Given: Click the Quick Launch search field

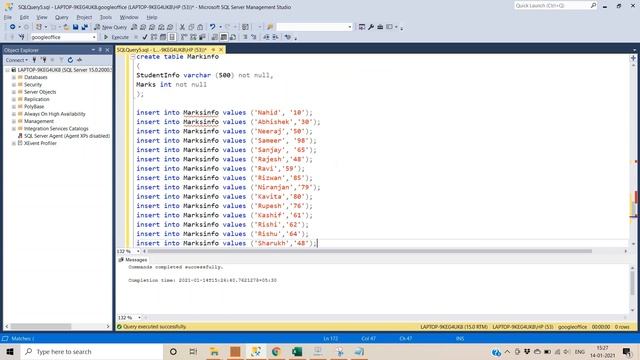Looking at the screenshot, I should click(x=551, y=6).
